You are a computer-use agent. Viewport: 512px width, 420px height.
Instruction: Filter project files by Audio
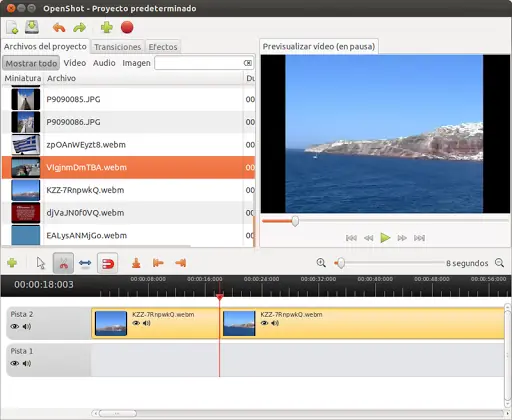click(x=104, y=63)
